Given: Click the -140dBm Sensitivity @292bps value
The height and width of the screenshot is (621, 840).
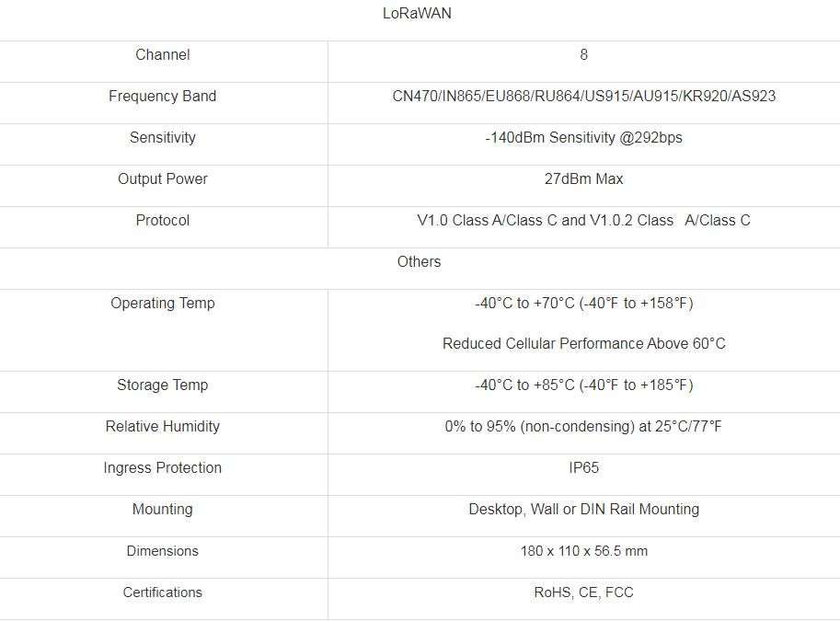Looking at the screenshot, I should click(x=583, y=138).
